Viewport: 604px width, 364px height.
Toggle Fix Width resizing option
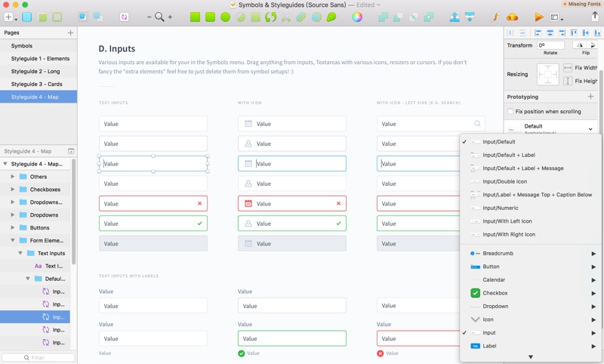569,69
